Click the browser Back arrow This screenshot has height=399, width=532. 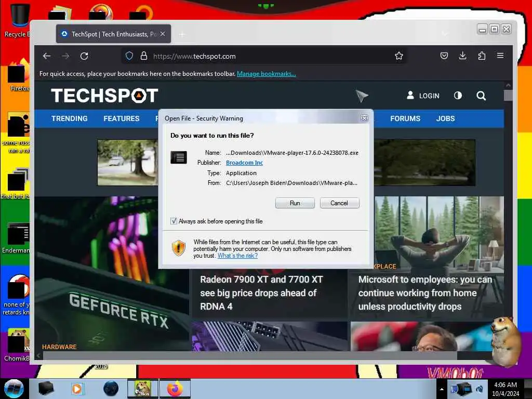(x=47, y=56)
